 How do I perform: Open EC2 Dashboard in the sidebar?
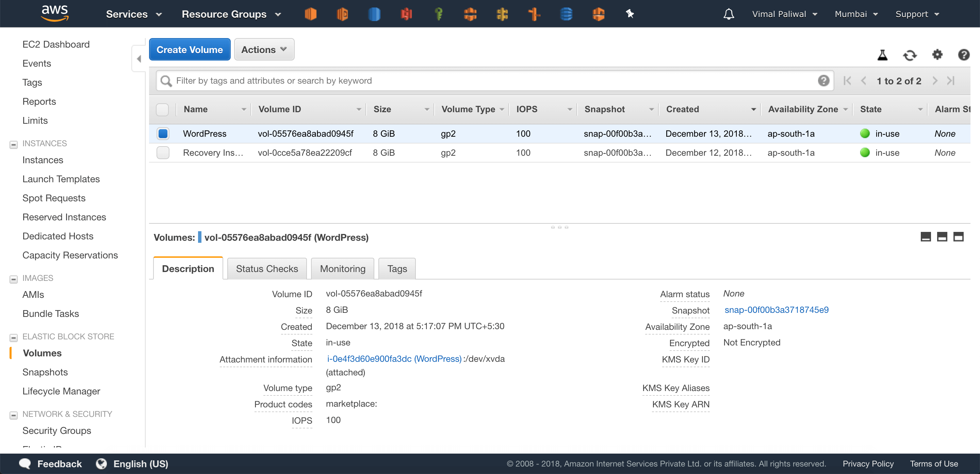tap(56, 45)
